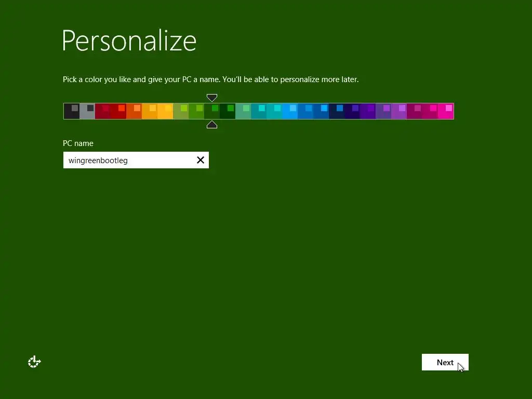The width and height of the screenshot is (532, 399).
Task: Click the Next button
Action: click(445, 362)
